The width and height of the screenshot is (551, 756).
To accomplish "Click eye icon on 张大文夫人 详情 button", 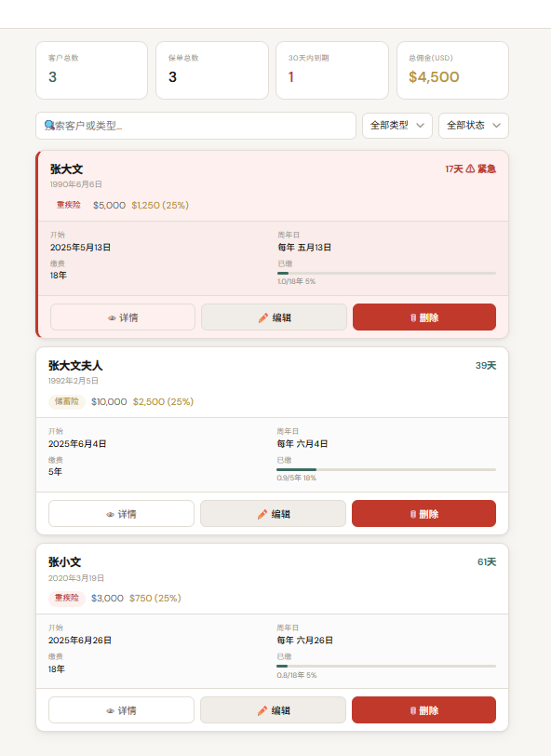I will [111, 515].
